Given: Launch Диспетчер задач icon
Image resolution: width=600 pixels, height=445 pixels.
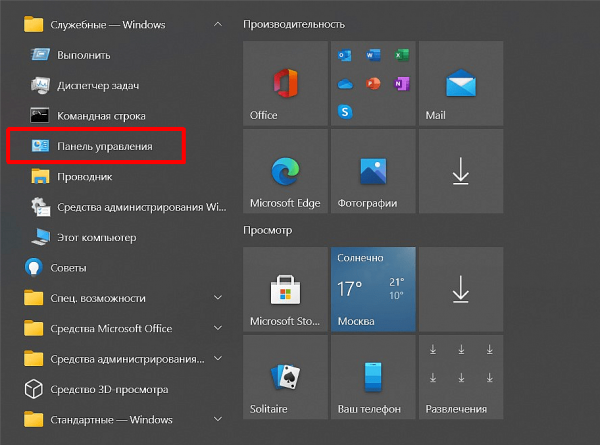Looking at the screenshot, I should [x=40, y=85].
